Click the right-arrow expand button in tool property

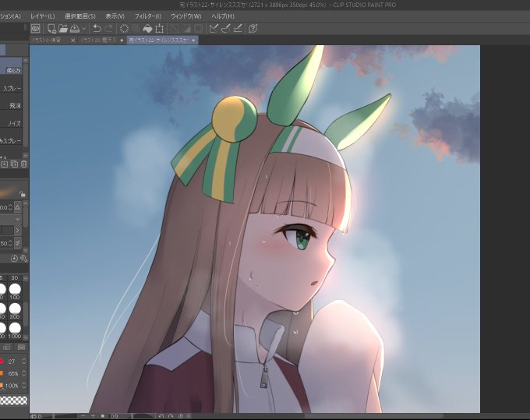click(x=18, y=231)
